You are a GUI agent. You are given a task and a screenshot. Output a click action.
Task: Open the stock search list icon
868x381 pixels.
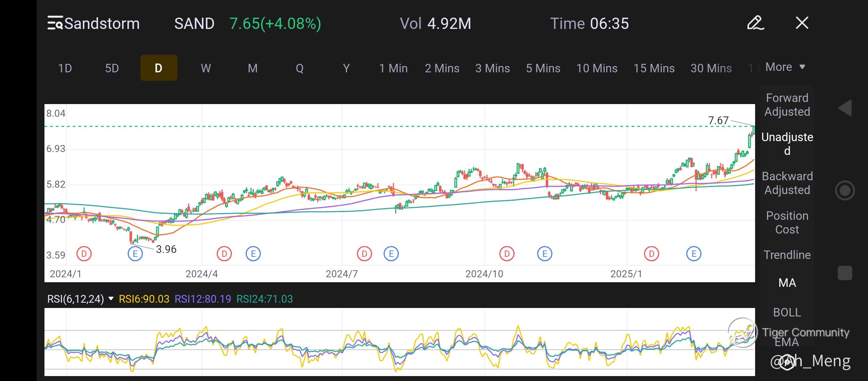tap(55, 23)
